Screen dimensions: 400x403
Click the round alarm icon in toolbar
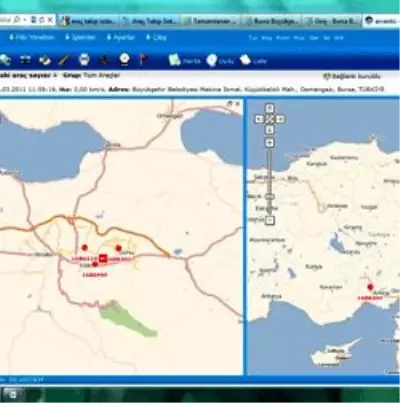124,59
